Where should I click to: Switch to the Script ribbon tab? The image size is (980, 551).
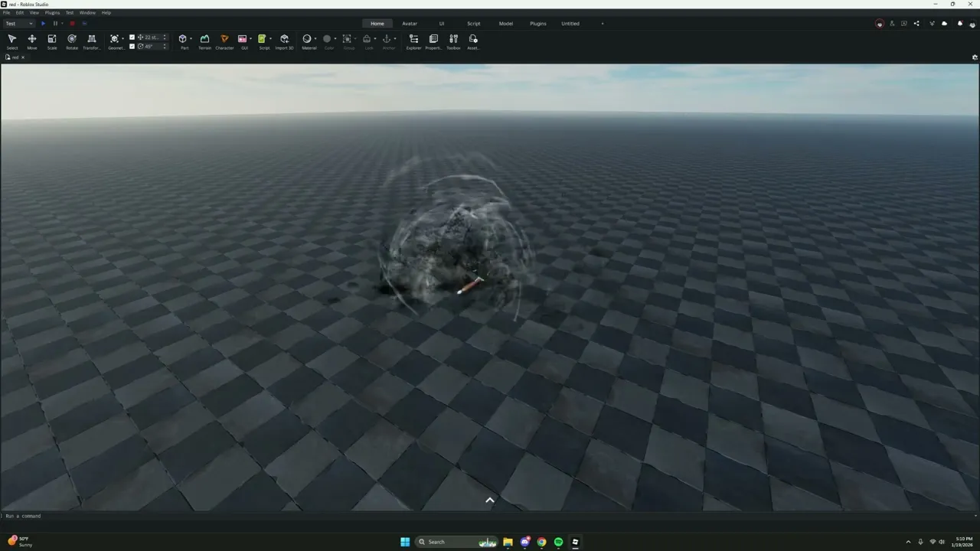pyautogui.click(x=474, y=24)
